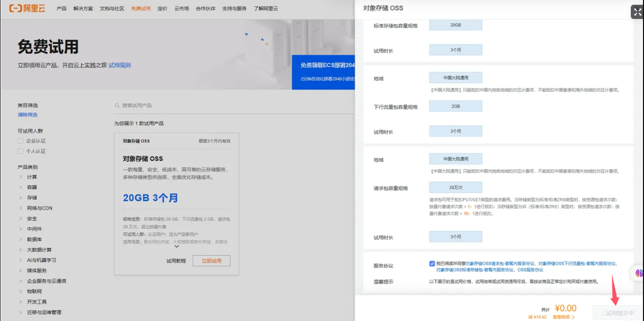
Task: Open the 文档与社区 top menu
Action: (x=112, y=9)
